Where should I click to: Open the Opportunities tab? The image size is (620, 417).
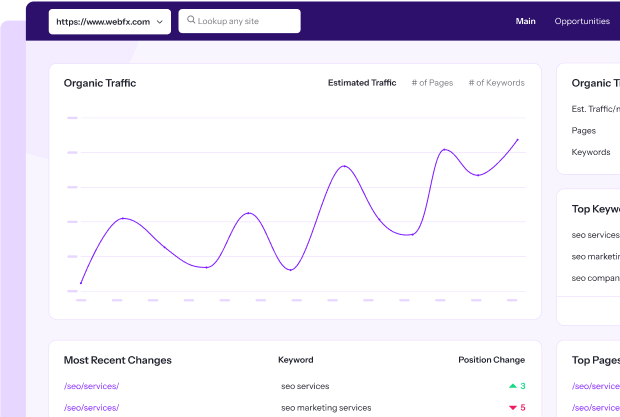point(582,21)
